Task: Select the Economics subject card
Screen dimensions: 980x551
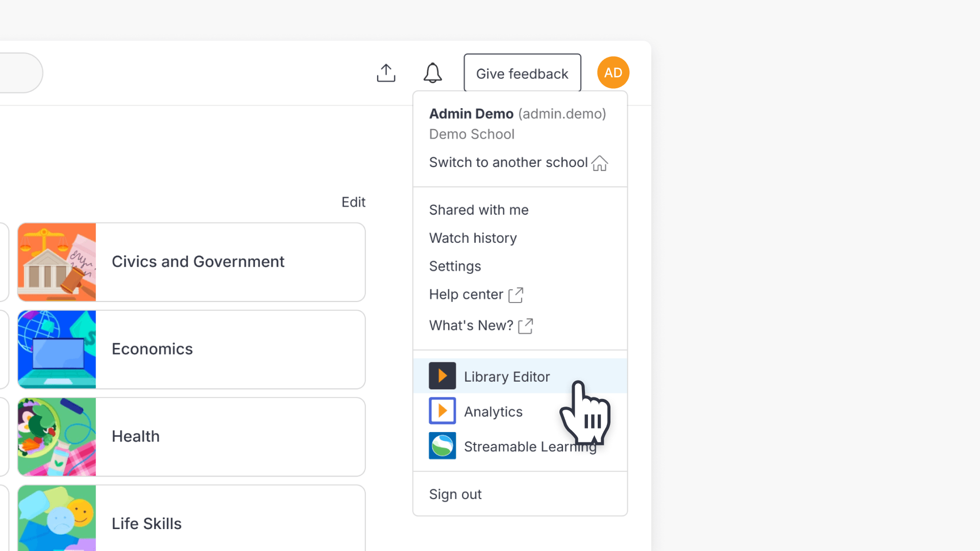Action: click(191, 349)
